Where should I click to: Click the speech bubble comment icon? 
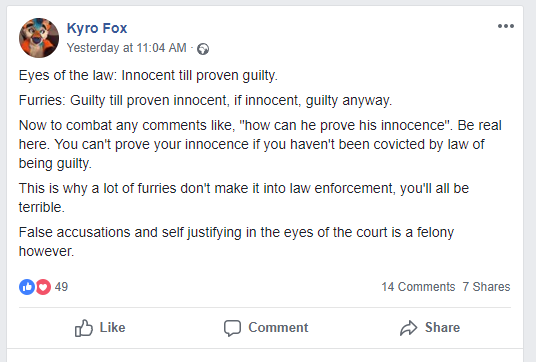click(232, 328)
